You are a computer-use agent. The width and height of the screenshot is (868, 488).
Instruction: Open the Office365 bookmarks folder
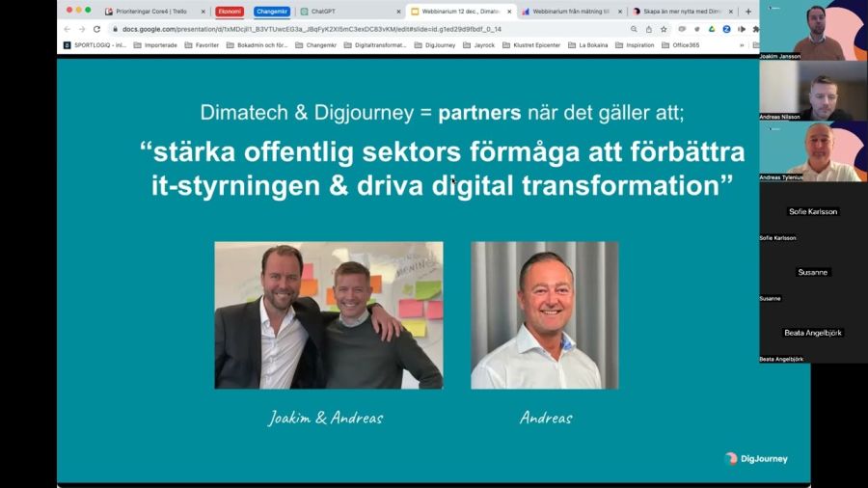coord(681,45)
